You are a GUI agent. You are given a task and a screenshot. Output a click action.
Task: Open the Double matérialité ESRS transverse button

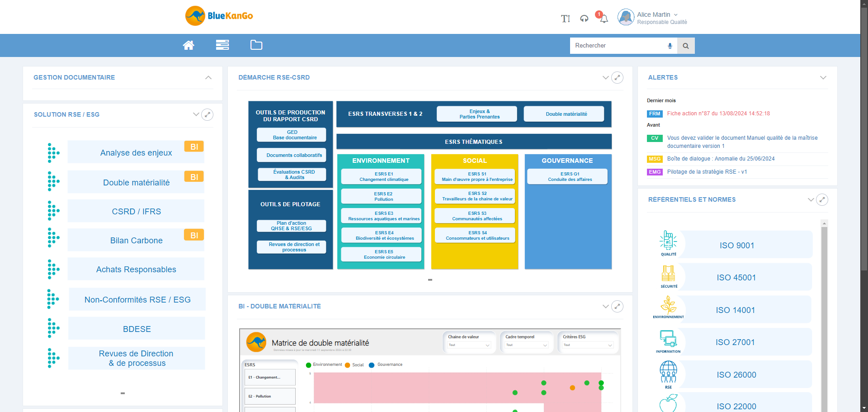point(564,114)
